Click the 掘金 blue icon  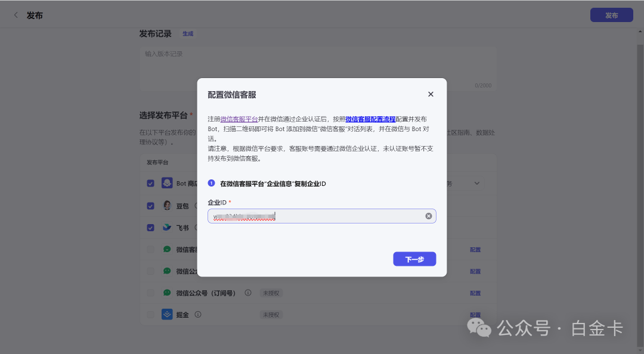tap(167, 315)
